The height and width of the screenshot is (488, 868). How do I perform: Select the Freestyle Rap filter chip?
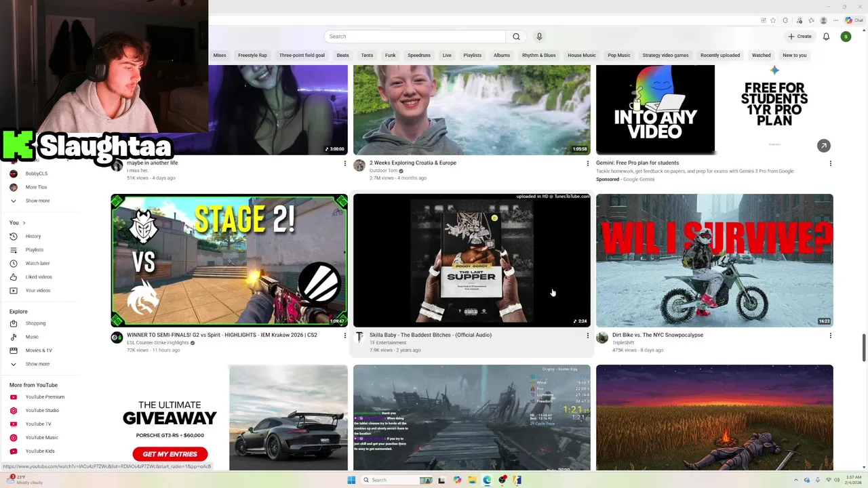252,56
